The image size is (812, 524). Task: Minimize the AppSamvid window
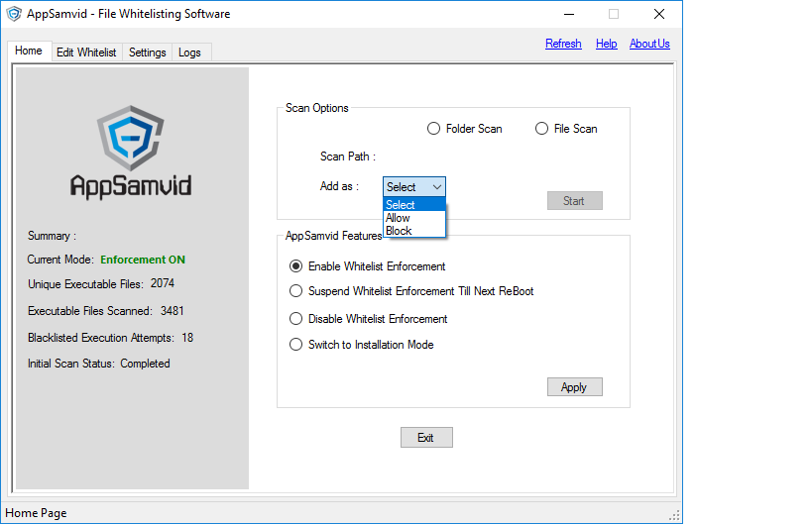pyautogui.click(x=569, y=14)
